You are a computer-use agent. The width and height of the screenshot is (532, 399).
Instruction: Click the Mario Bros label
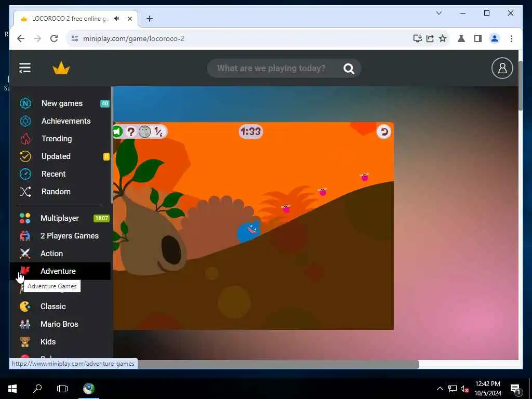(59, 324)
